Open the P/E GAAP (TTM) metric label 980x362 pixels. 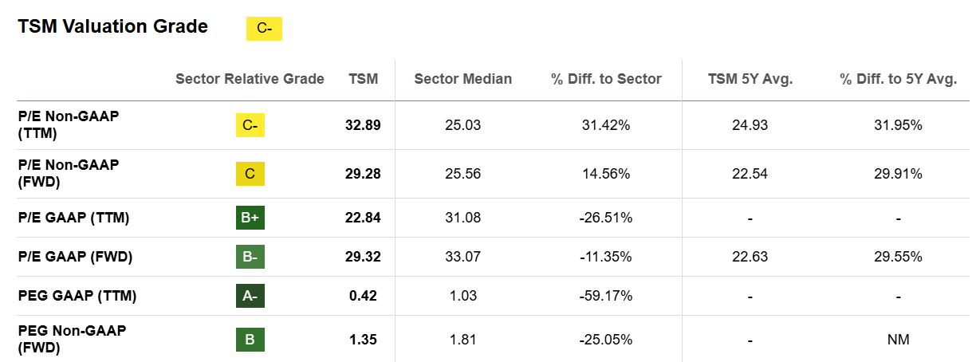pos(73,218)
